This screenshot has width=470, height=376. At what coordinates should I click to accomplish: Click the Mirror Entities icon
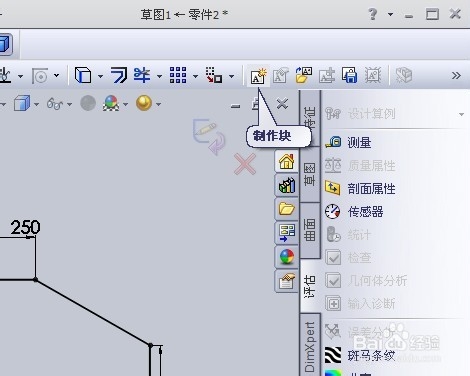pos(142,75)
